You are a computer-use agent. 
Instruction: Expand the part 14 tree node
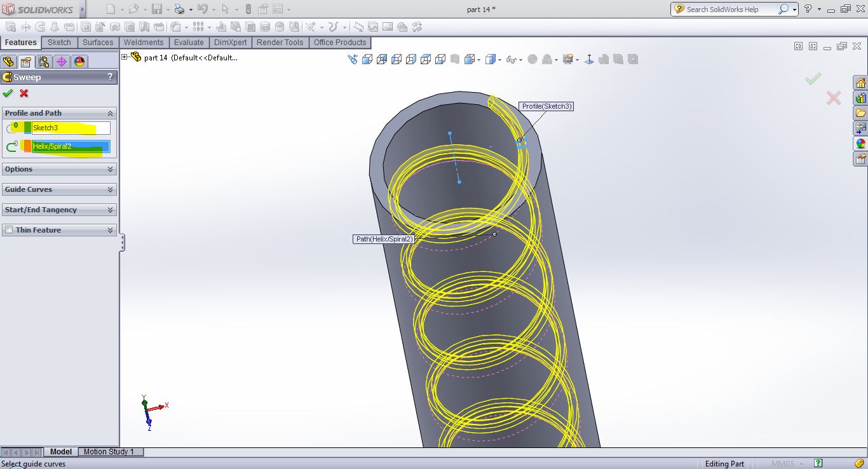[125, 57]
